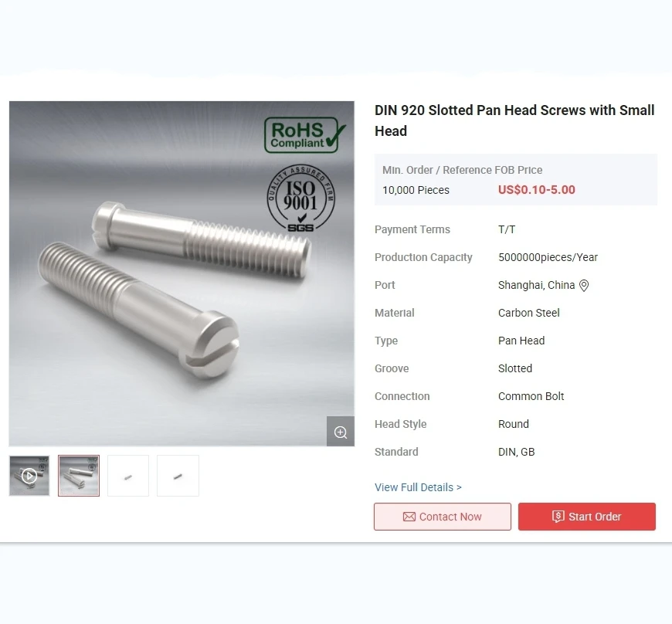
Task: Select the second screw thumbnail
Action: (79, 476)
